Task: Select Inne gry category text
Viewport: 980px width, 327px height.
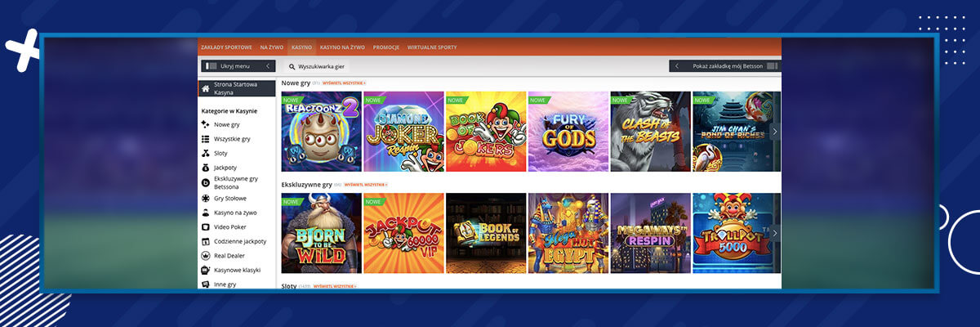Action: click(x=225, y=284)
